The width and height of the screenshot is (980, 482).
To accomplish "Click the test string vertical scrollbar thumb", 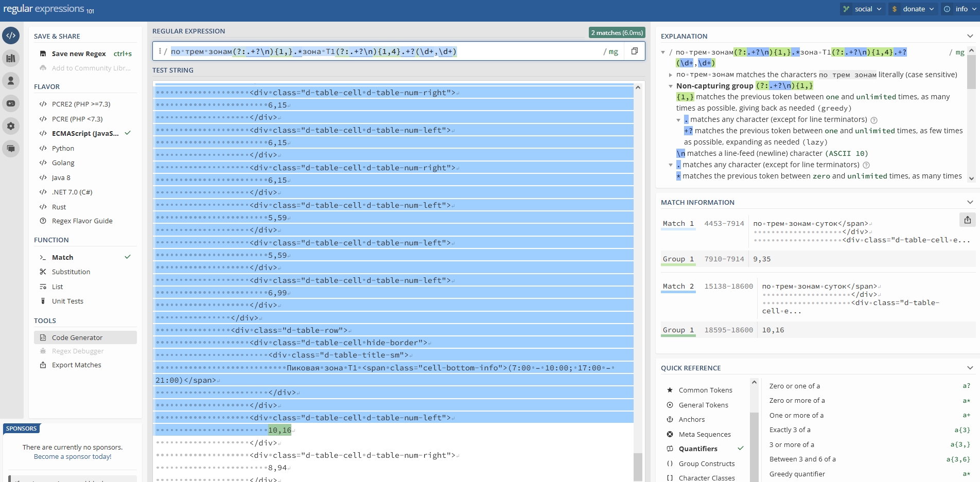I will point(638,466).
